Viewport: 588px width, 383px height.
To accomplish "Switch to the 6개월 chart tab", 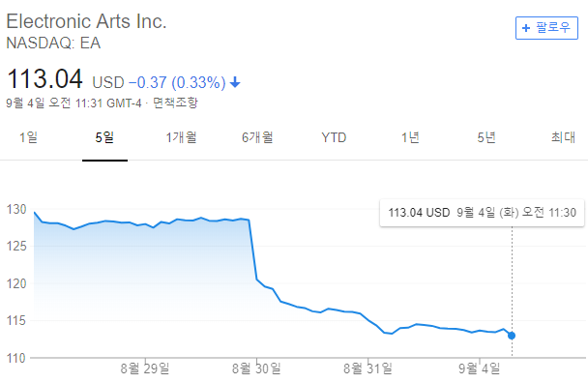I will coord(257,137).
